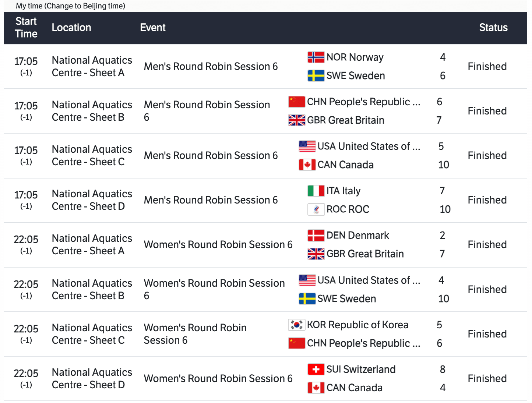Click the ROC emblem icon
Viewport: 532px width, 403px height.
tap(316, 209)
